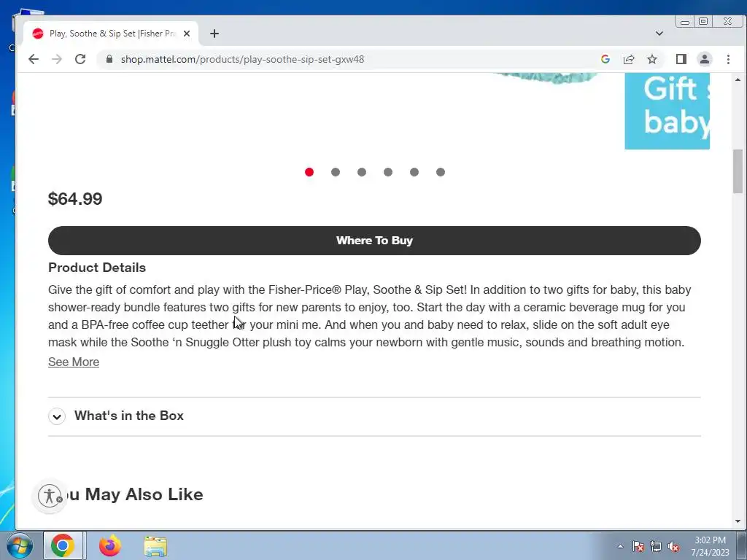Image resolution: width=747 pixels, height=560 pixels.
Task: Click the browser forward arrow
Action: pos(57,59)
